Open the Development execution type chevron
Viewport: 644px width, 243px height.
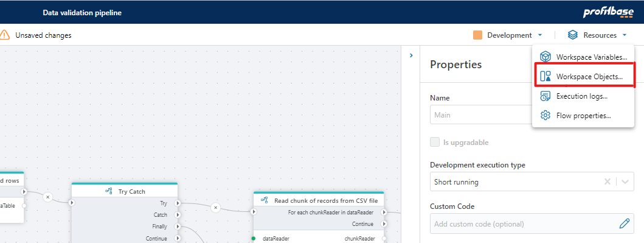coord(625,181)
